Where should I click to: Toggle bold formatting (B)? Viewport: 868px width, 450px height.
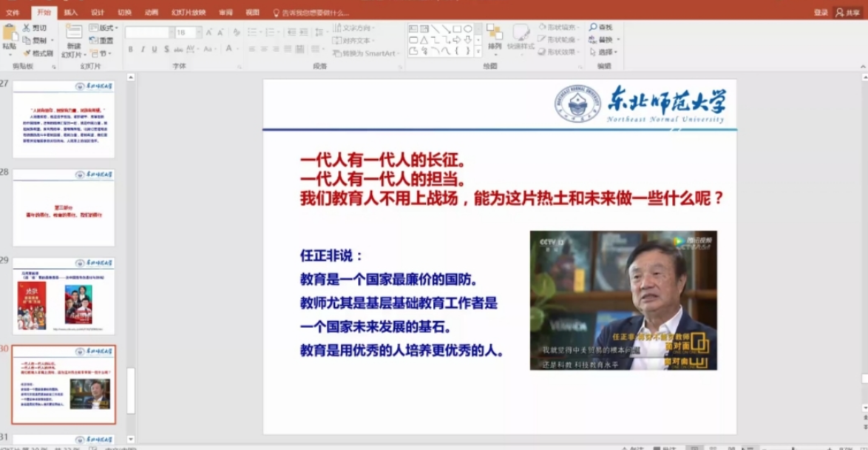pos(130,50)
